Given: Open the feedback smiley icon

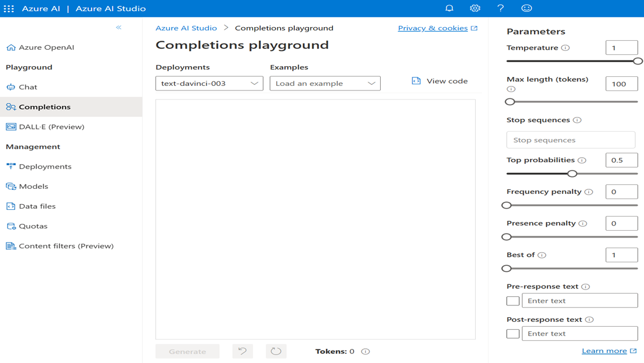Looking at the screenshot, I should pos(526,8).
